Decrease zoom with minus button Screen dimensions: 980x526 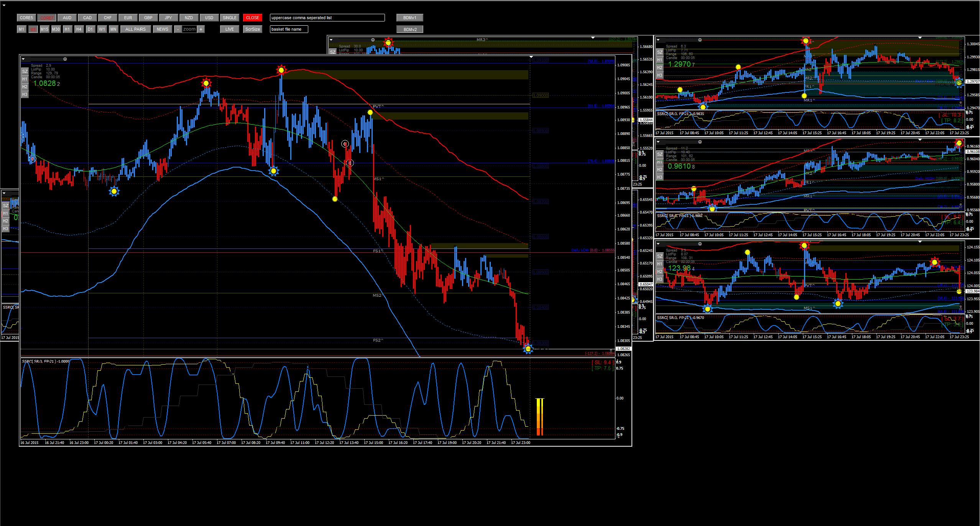(178, 29)
